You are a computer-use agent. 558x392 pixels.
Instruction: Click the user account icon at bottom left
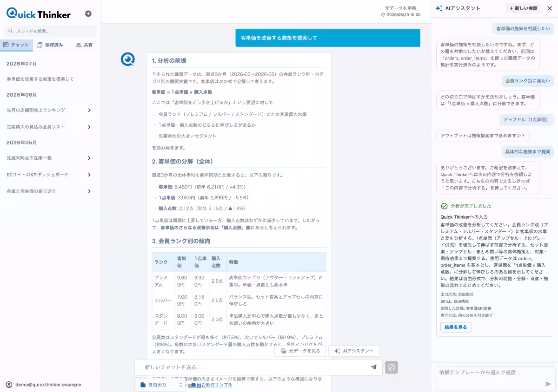9,385
